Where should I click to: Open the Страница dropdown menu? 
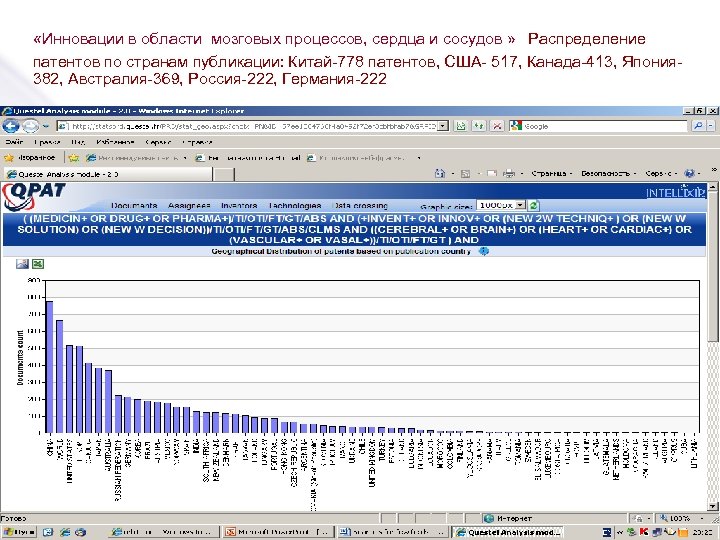coord(551,174)
